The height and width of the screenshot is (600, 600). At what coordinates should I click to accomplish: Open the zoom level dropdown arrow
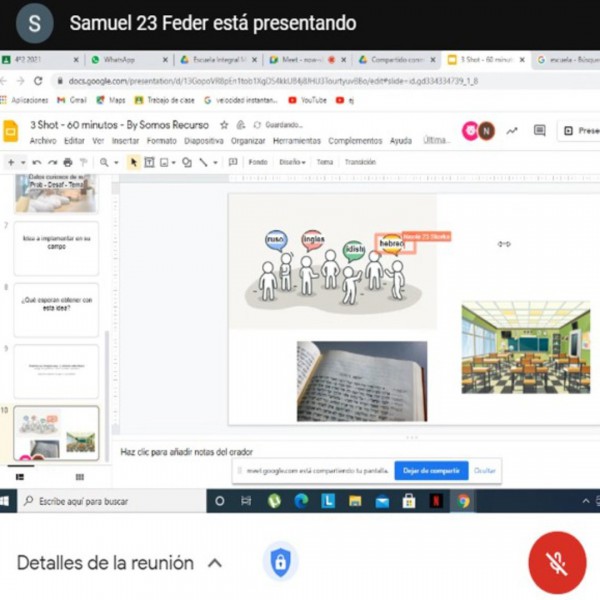(x=116, y=163)
